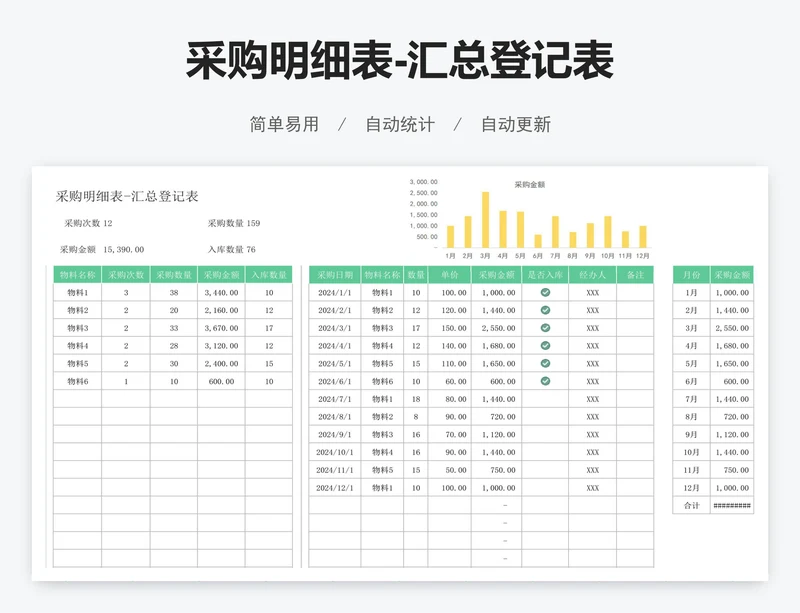Click the 是否入库 column header
This screenshot has height=613, width=800.
[x=545, y=275]
